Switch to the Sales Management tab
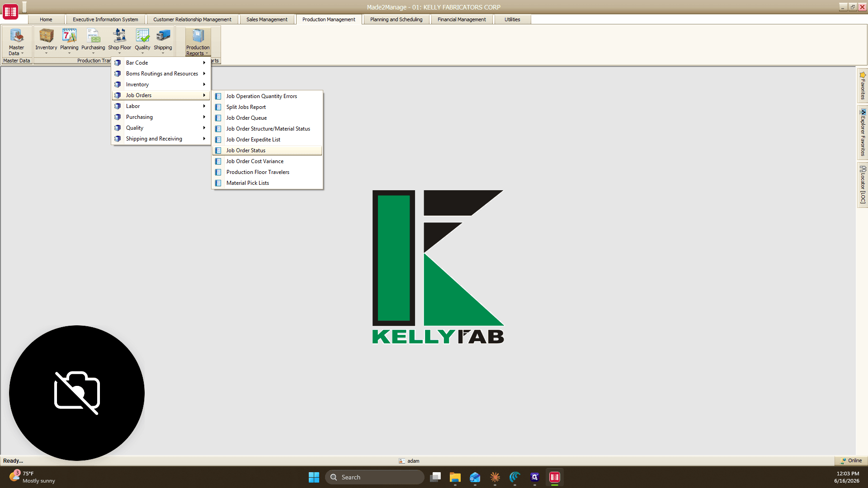The image size is (868, 488). tap(267, 19)
